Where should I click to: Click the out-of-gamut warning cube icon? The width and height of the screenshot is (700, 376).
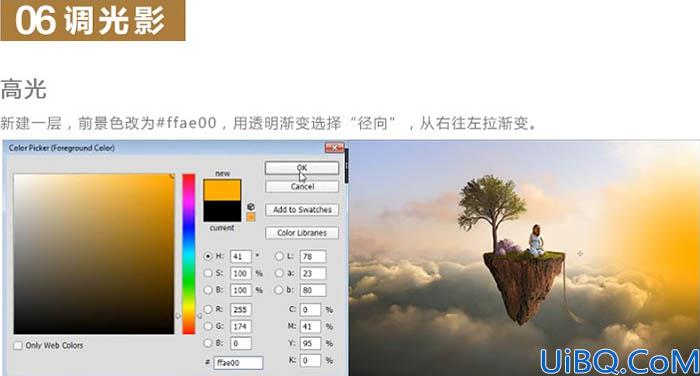(x=251, y=207)
